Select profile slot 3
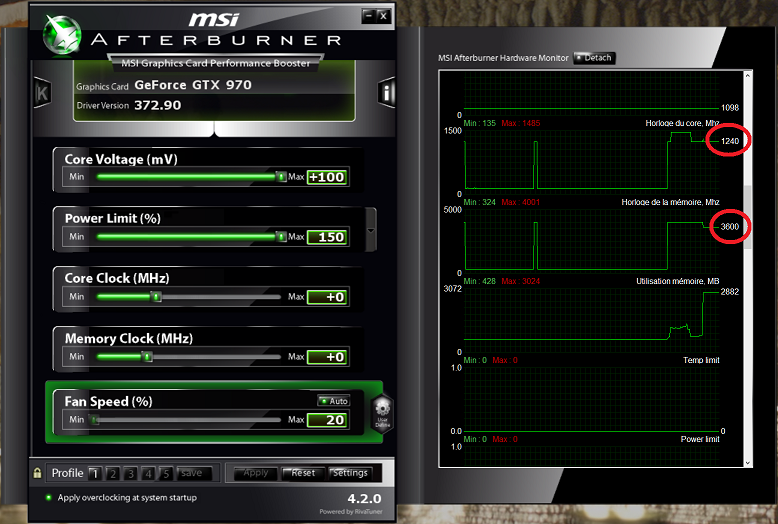Screen dimensions: 778x524 point(130,473)
